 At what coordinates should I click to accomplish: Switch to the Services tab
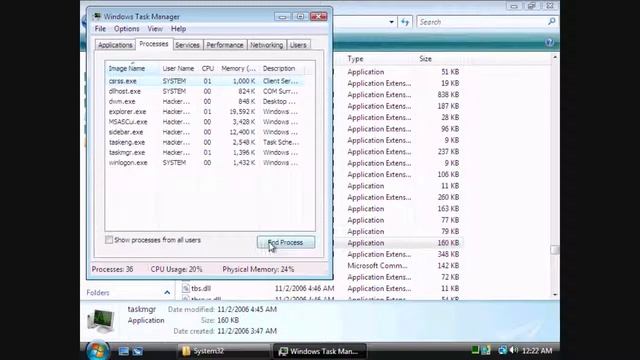187,45
